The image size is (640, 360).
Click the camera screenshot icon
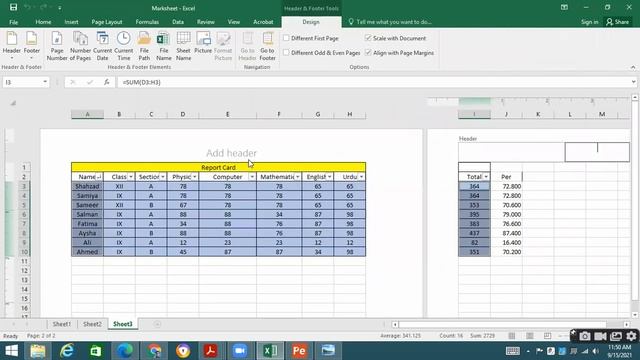(584, 336)
